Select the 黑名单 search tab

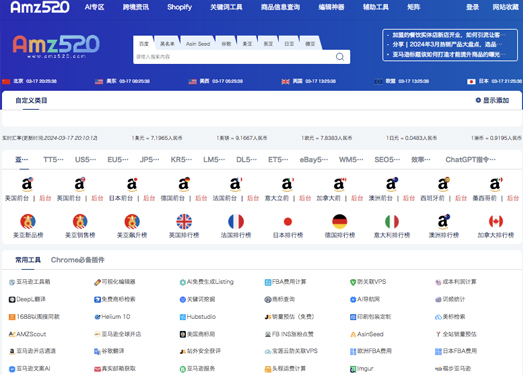167,44
